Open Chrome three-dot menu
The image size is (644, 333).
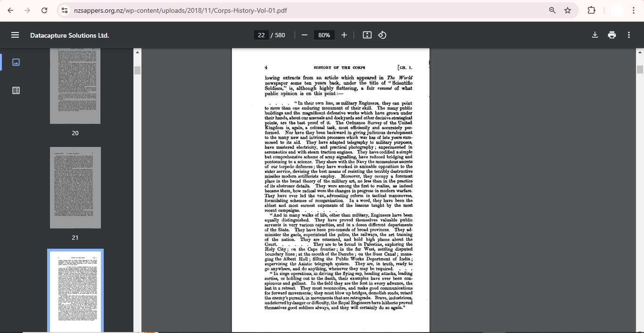(x=634, y=10)
